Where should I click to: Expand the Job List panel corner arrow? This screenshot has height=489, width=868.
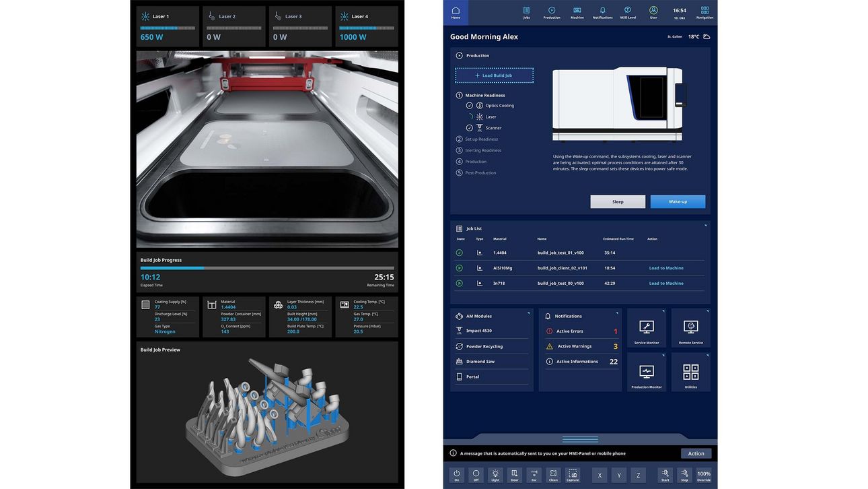point(705,226)
